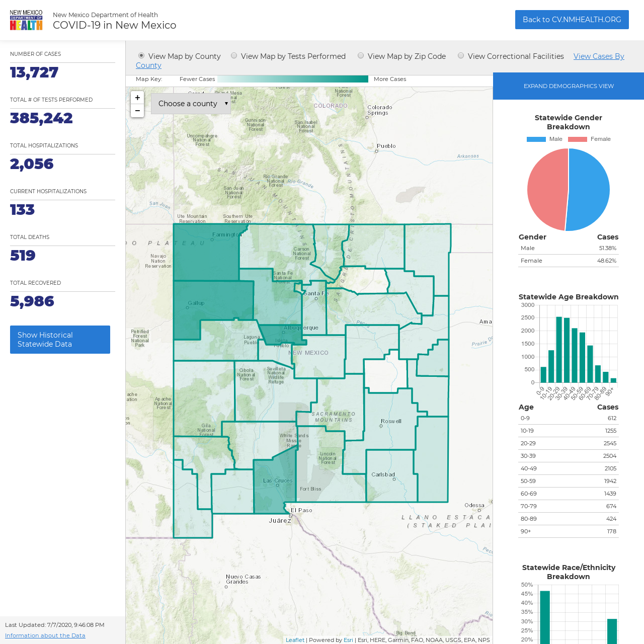
Task: Click the Female legend color swatch
Action: pos(578,139)
